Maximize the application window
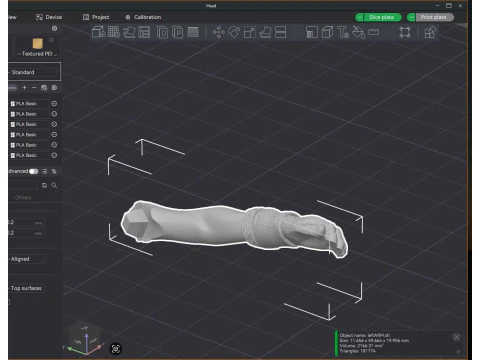Image resolution: width=480 pixels, height=360 pixels. coord(449,6)
